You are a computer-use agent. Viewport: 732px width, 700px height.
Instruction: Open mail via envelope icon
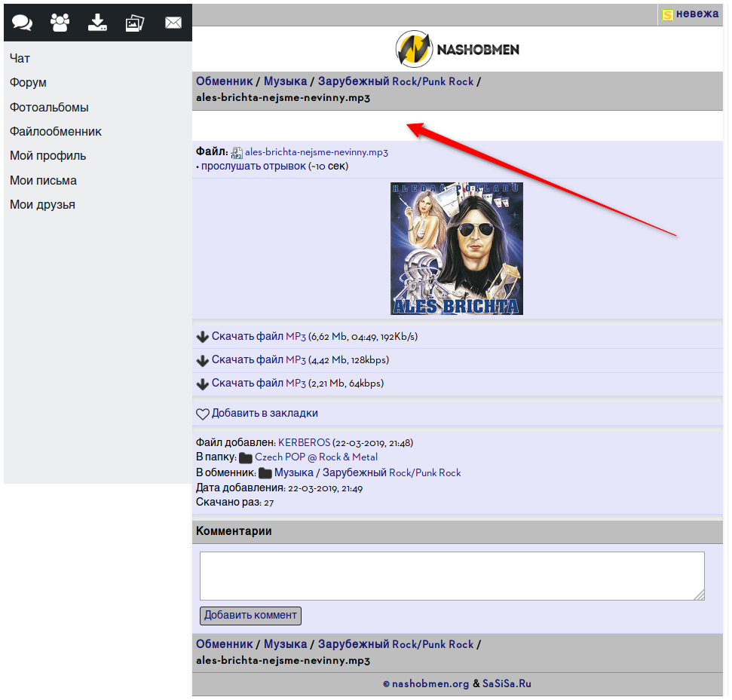[173, 23]
